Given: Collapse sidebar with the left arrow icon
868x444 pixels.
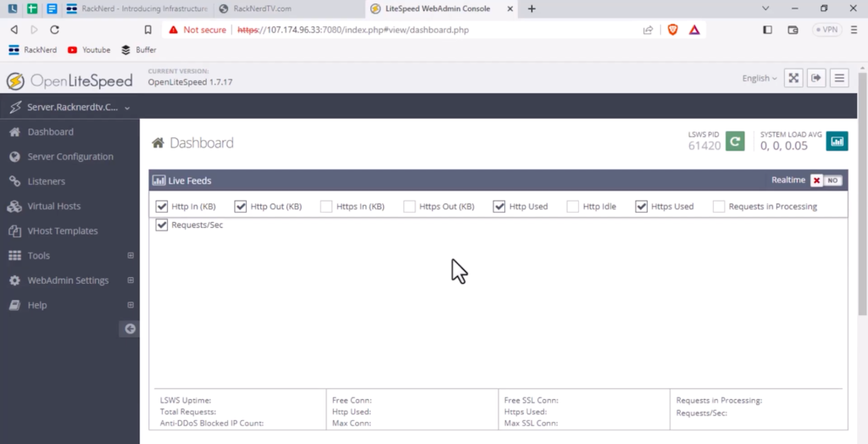Looking at the screenshot, I should click(x=130, y=329).
